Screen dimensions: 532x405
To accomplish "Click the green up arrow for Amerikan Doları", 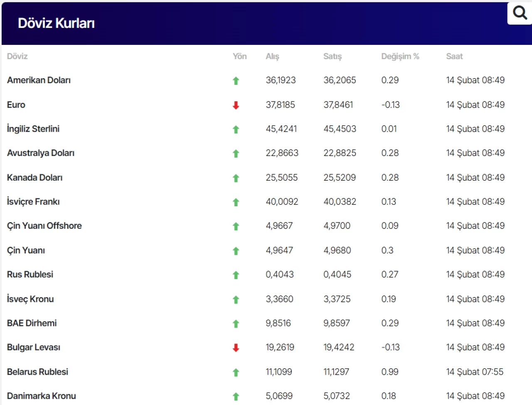I will [x=236, y=81].
